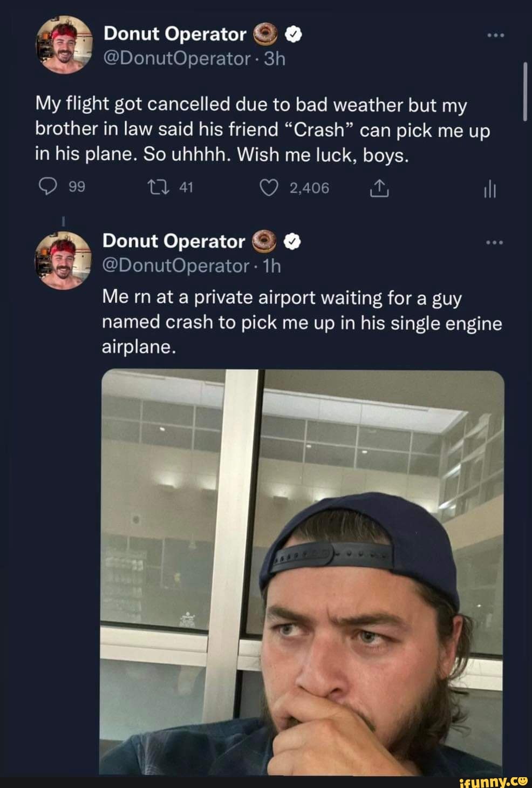532x788 pixels.
Task: Click the 1h timestamp
Action: [271, 266]
